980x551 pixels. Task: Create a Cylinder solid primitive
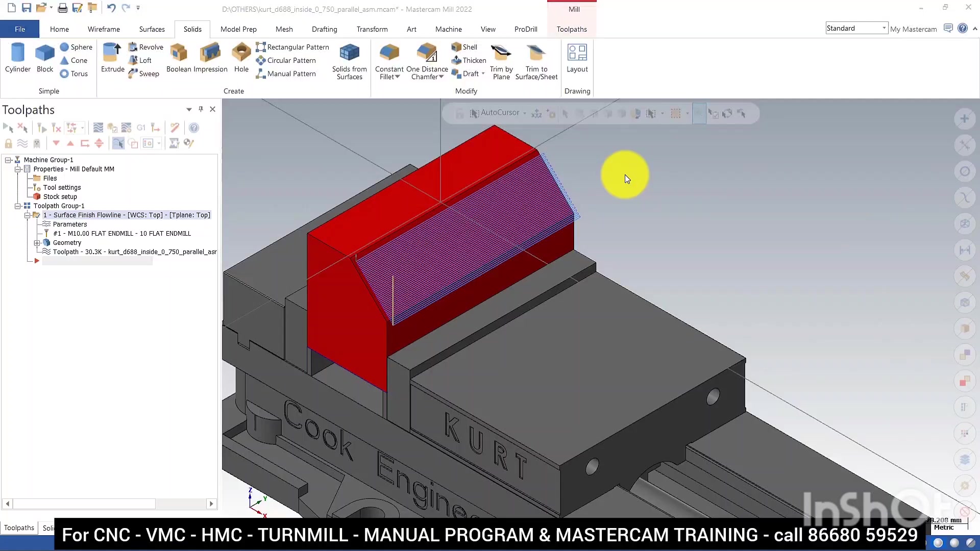pyautogui.click(x=18, y=58)
